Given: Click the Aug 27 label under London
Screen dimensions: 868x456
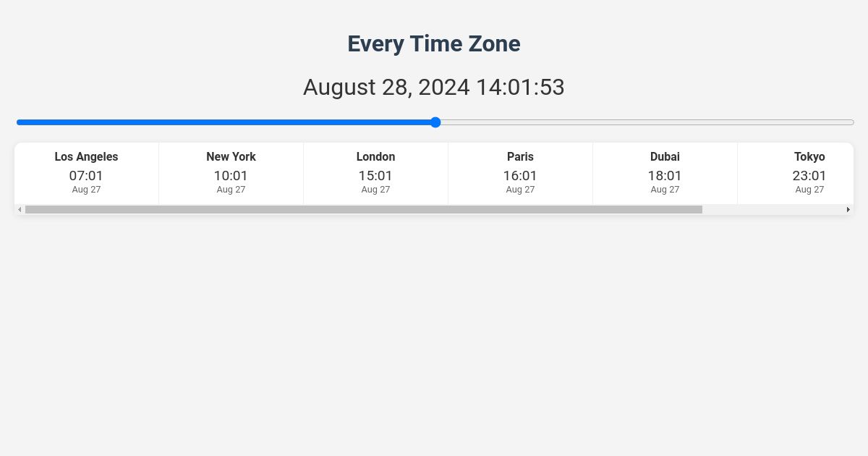Looking at the screenshot, I should (375, 190).
